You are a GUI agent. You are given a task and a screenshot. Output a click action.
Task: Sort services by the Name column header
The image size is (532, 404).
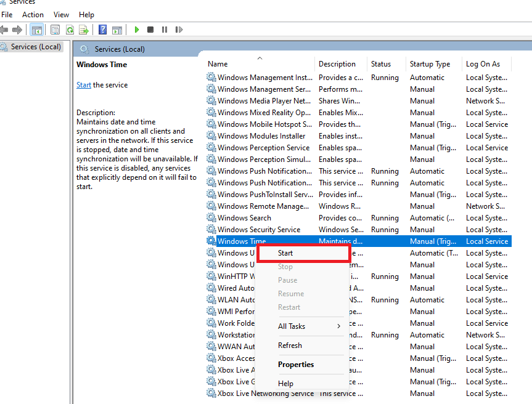[x=218, y=64]
